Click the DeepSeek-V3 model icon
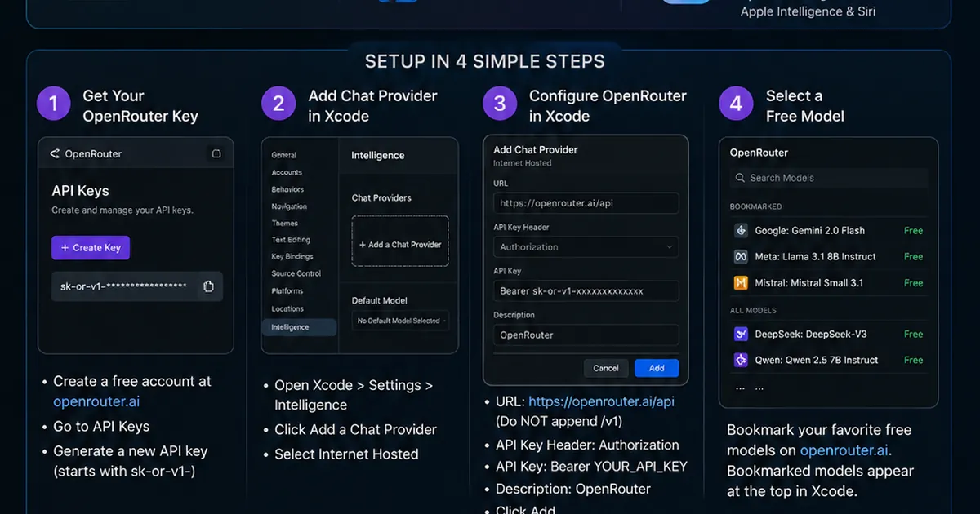Image resolution: width=980 pixels, height=514 pixels. pyautogui.click(x=741, y=334)
